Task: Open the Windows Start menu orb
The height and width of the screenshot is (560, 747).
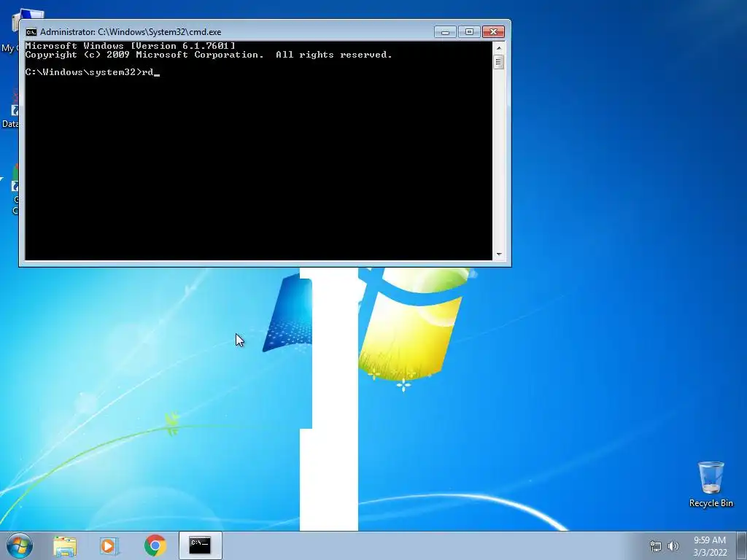Action: coord(20,545)
